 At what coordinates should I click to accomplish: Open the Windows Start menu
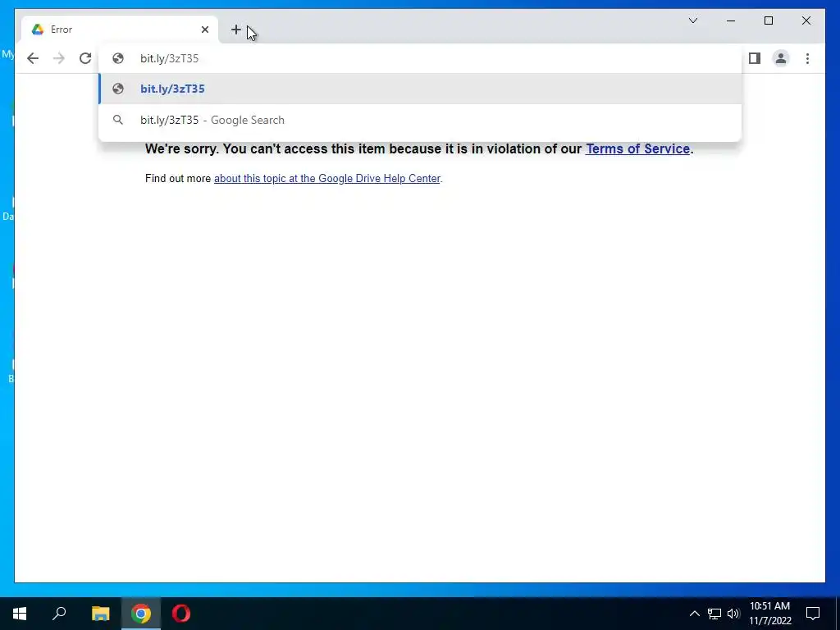(x=20, y=614)
